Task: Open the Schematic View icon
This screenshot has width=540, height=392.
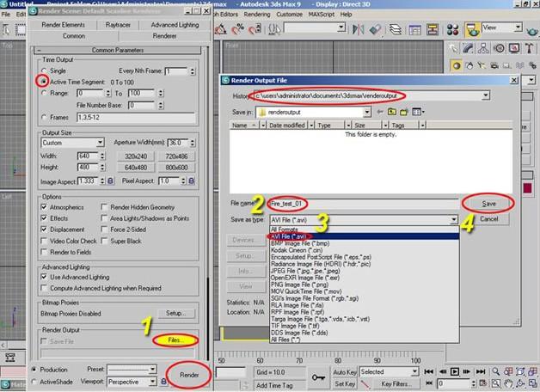Action: tap(433, 29)
